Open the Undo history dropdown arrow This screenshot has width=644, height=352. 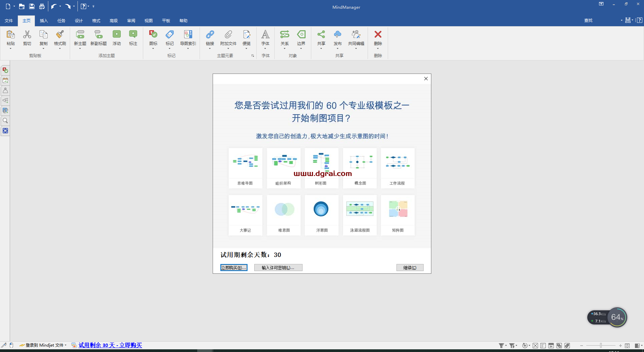point(60,6)
